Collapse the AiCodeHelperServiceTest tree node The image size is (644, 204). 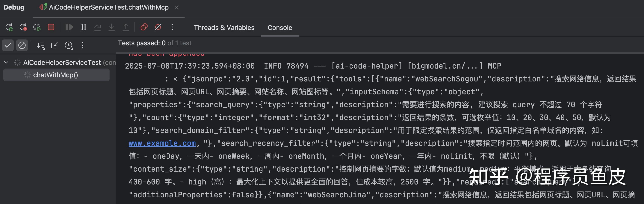6,62
